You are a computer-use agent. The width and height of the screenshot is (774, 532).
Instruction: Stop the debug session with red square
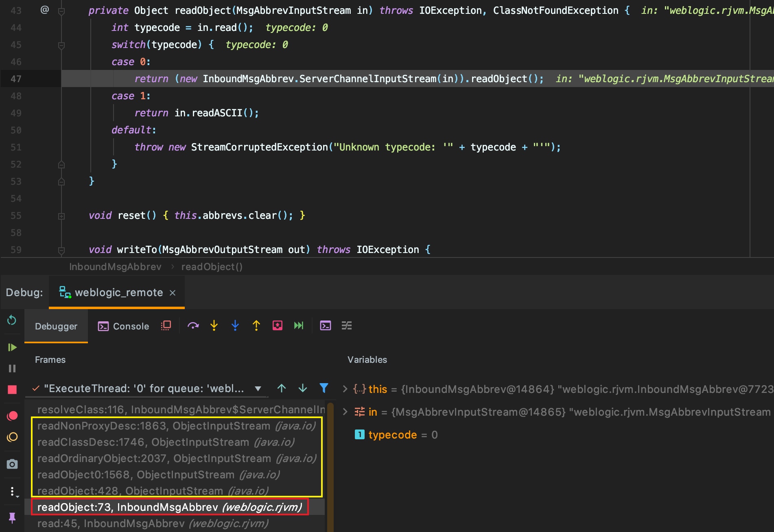click(x=12, y=390)
